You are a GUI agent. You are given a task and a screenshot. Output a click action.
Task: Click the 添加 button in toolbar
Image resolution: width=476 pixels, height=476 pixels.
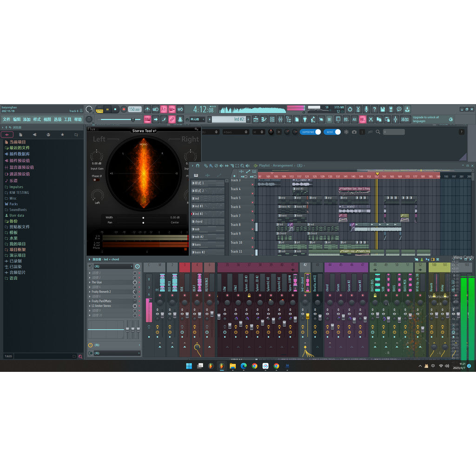[405, 119]
